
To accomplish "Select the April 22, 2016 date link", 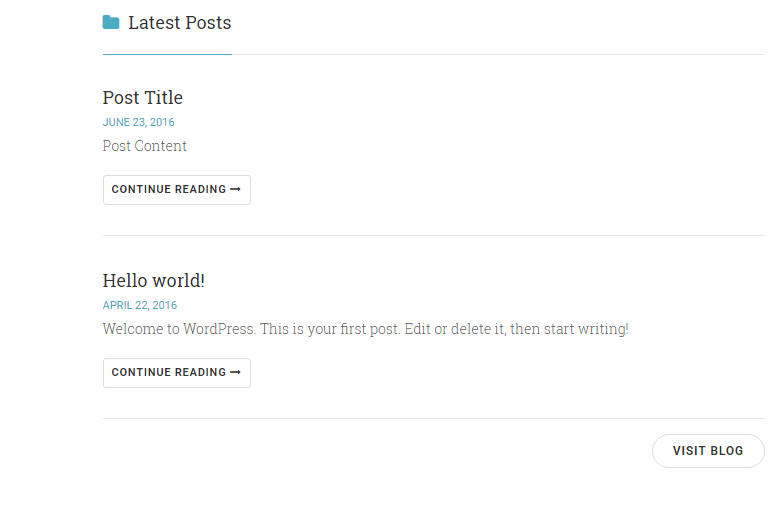I will 140,305.
